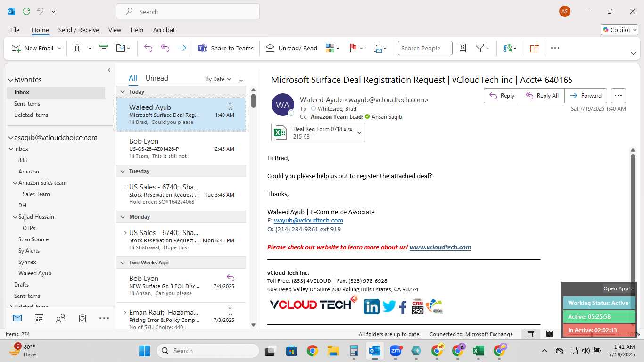The image size is (644, 362).
Task: Click Mail icon in navigation bar
Action: click(17, 318)
